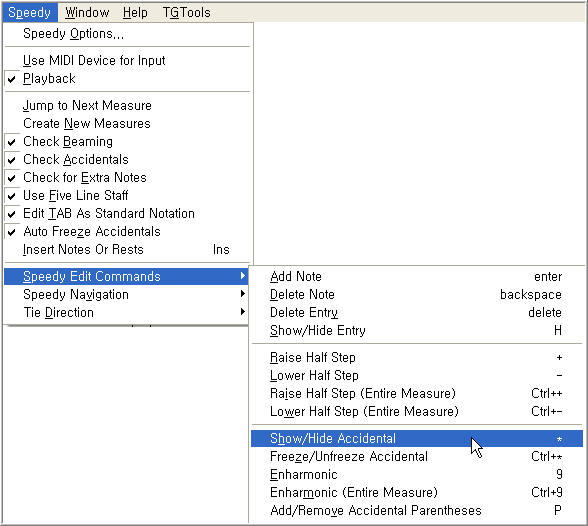Enable Use MIDI Device for Input

(128, 61)
